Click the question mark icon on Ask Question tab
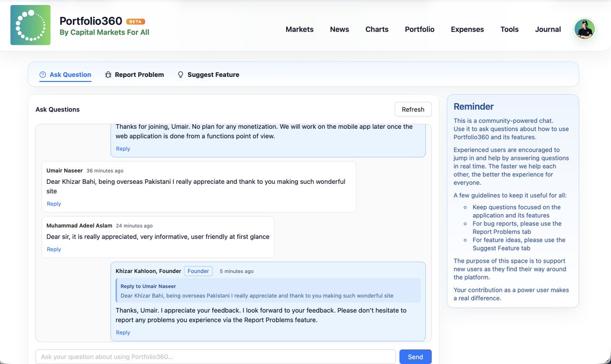The height and width of the screenshot is (364, 611). point(43,74)
